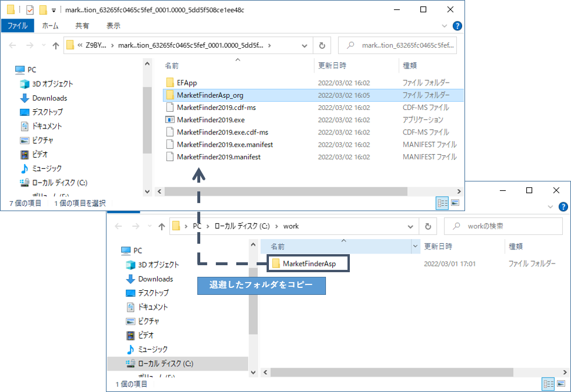Screen dimensions: 571x392
Task: Select MarketFinder2019.exe.cdf-ms file
Action: (222, 133)
